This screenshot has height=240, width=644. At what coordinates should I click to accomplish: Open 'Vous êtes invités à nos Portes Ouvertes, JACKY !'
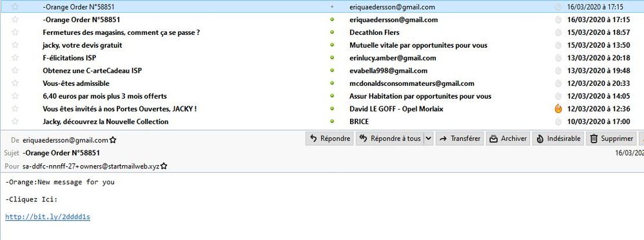click(119, 109)
